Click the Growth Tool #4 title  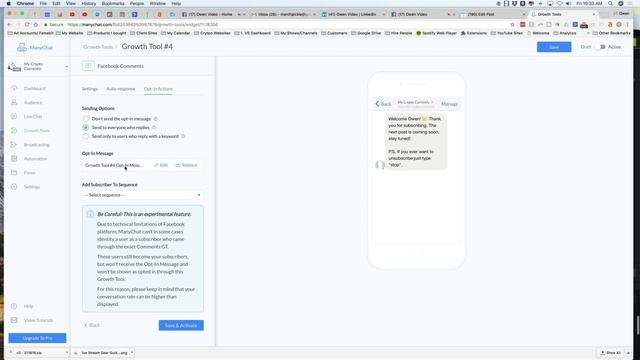147,47
